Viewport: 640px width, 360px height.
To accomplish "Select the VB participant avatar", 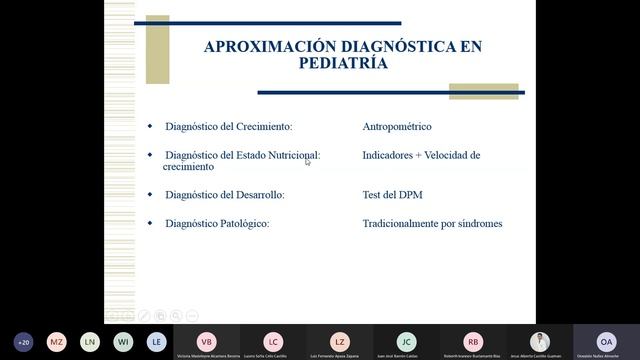I will point(207,342).
